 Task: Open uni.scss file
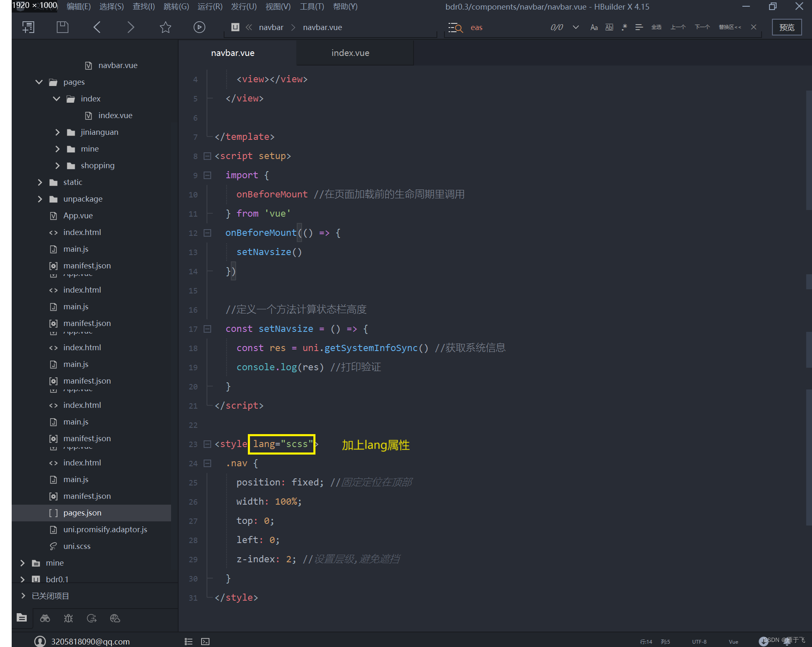click(x=76, y=546)
